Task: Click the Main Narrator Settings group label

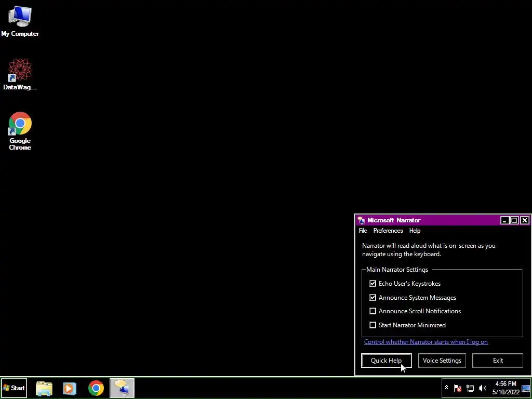Action: click(397, 270)
